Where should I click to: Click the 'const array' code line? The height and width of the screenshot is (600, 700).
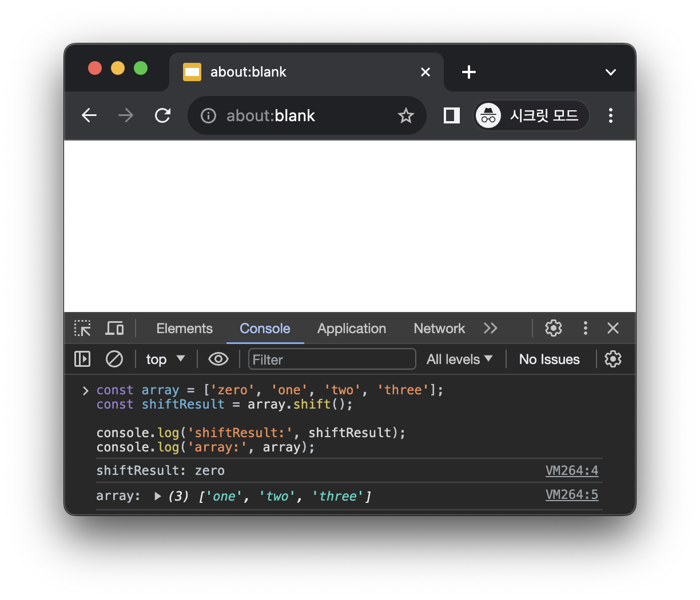tap(270, 390)
